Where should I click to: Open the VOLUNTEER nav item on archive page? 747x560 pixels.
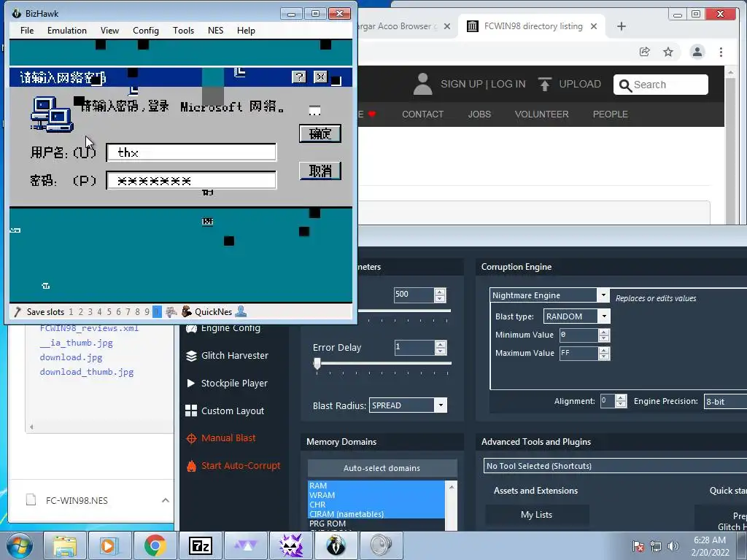(542, 114)
